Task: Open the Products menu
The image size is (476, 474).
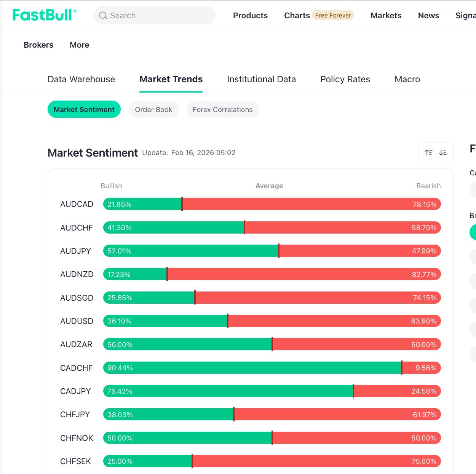Action: (250, 16)
